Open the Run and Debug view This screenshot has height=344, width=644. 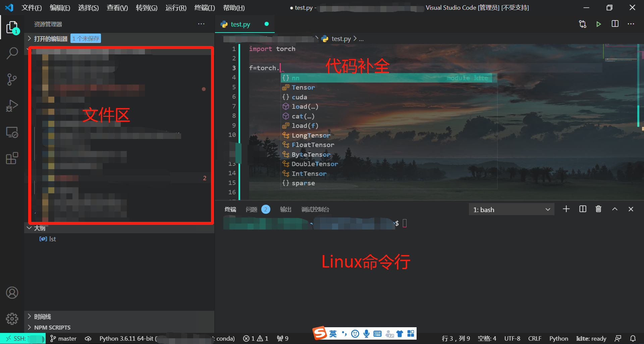pyautogui.click(x=12, y=106)
